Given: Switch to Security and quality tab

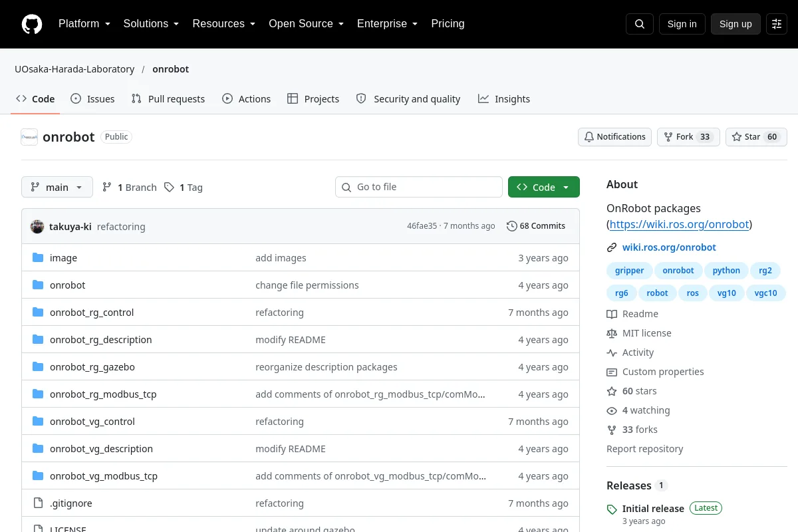Looking at the screenshot, I should coord(408,99).
